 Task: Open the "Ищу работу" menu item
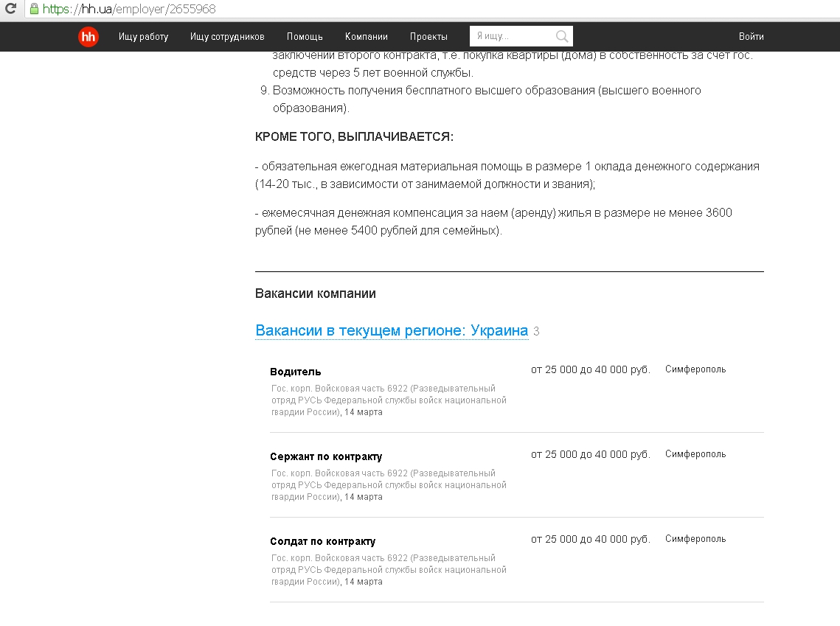tap(143, 36)
